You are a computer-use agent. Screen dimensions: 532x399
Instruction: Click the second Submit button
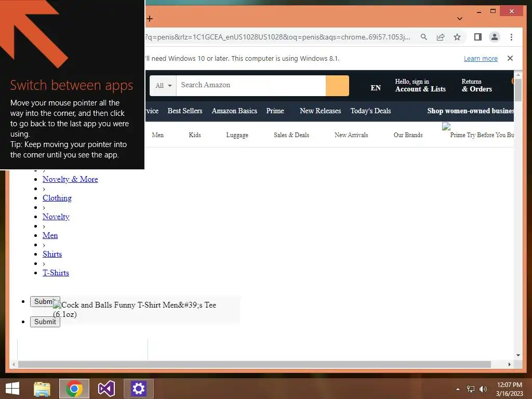coord(45,322)
